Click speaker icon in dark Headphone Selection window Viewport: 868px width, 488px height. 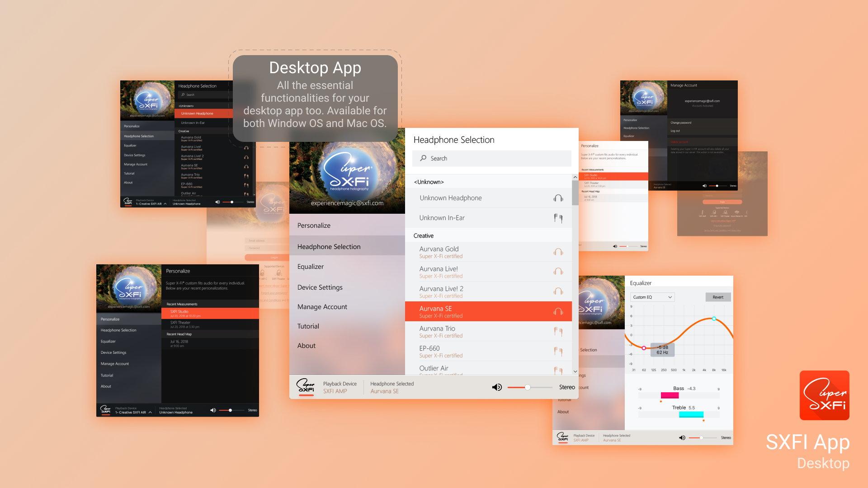click(217, 202)
